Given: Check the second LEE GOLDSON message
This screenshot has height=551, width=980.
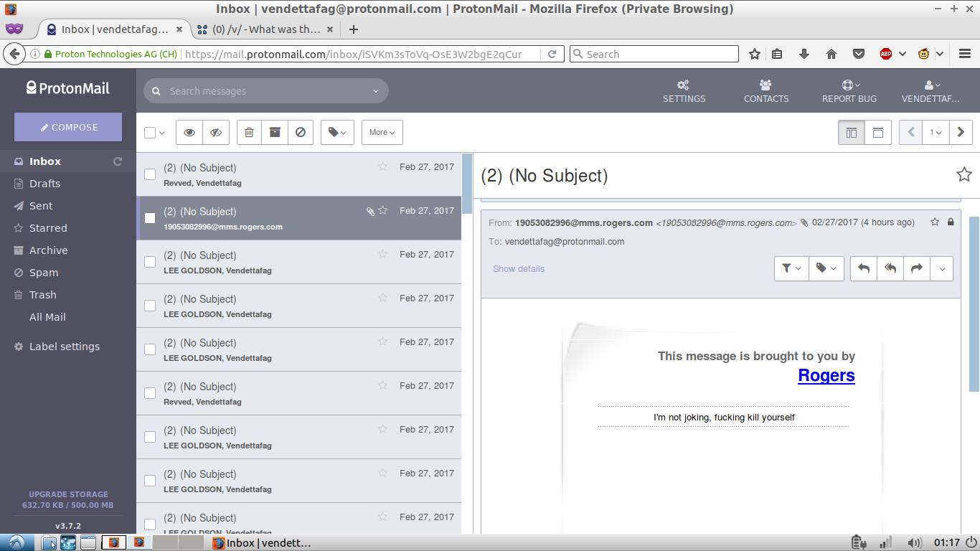Looking at the screenshot, I should (x=150, y=306).
